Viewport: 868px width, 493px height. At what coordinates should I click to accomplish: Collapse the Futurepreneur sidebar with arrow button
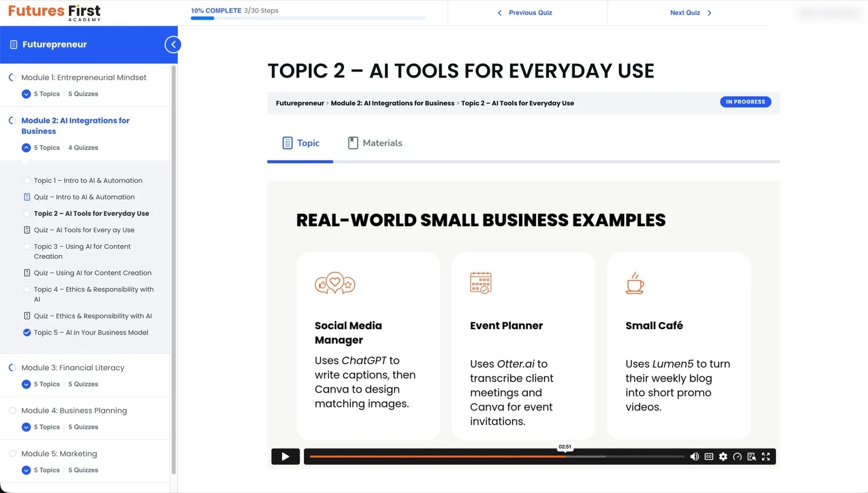(173, 44)
